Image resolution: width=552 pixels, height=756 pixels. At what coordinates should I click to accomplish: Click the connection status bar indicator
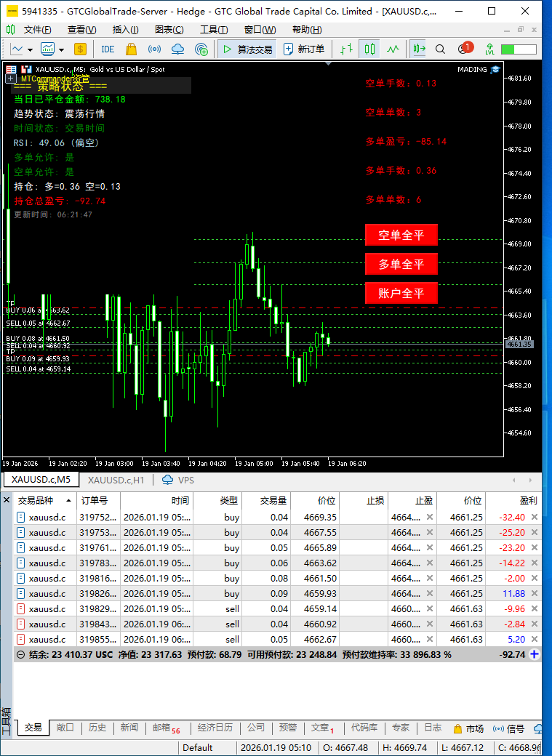519,49
